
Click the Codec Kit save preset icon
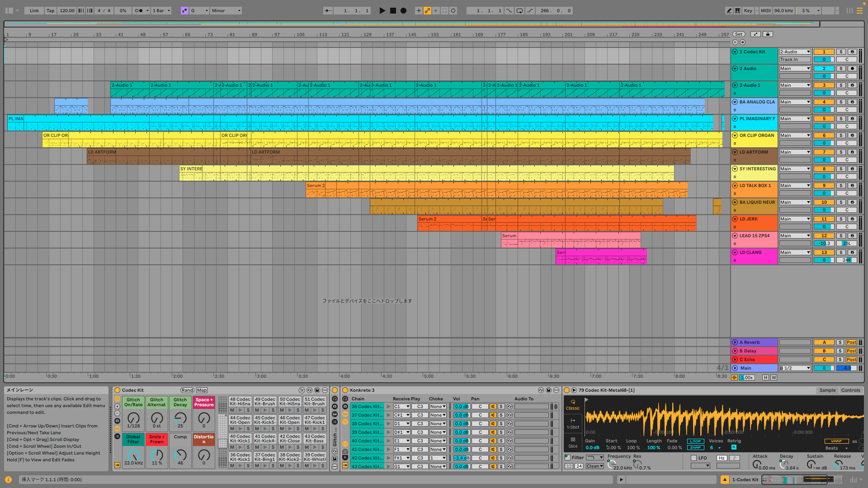[x=317, y=390]
